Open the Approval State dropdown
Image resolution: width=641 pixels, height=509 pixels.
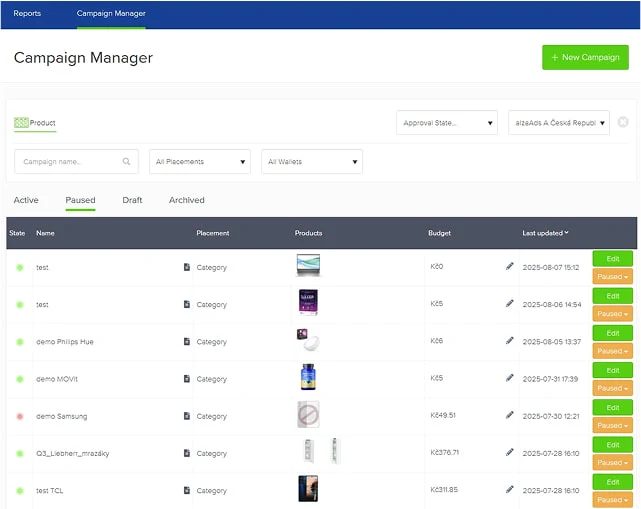[446, 123]
